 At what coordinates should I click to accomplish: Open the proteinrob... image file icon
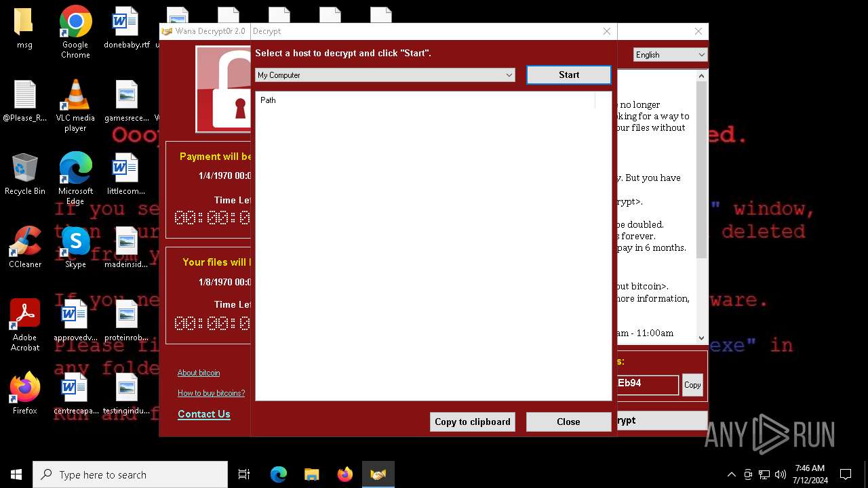click(126, 321)
